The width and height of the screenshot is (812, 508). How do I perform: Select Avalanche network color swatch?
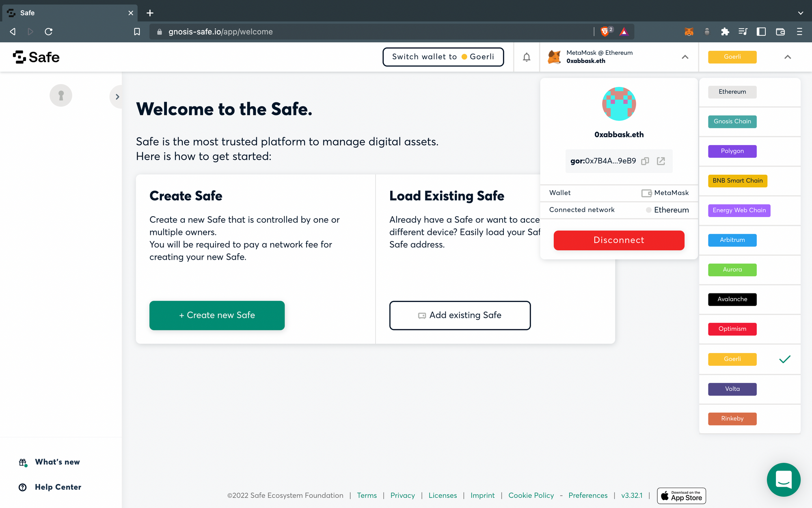[x=732, y=299]
